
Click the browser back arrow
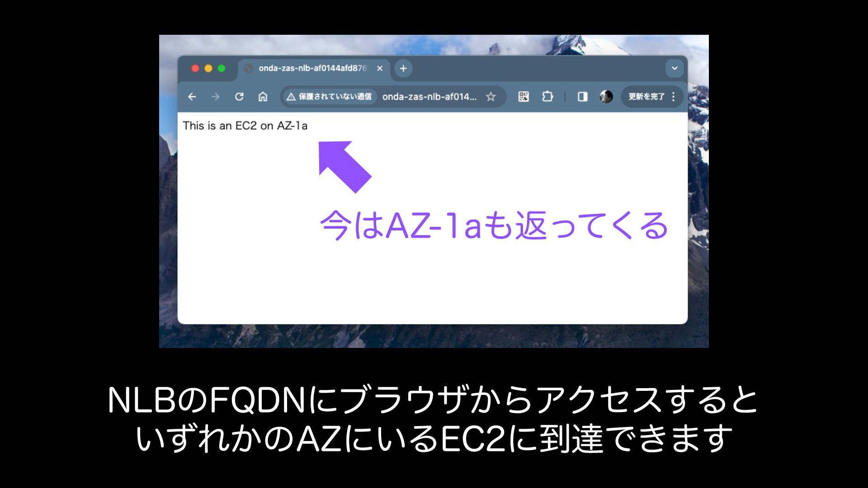(x=192, y=97)
